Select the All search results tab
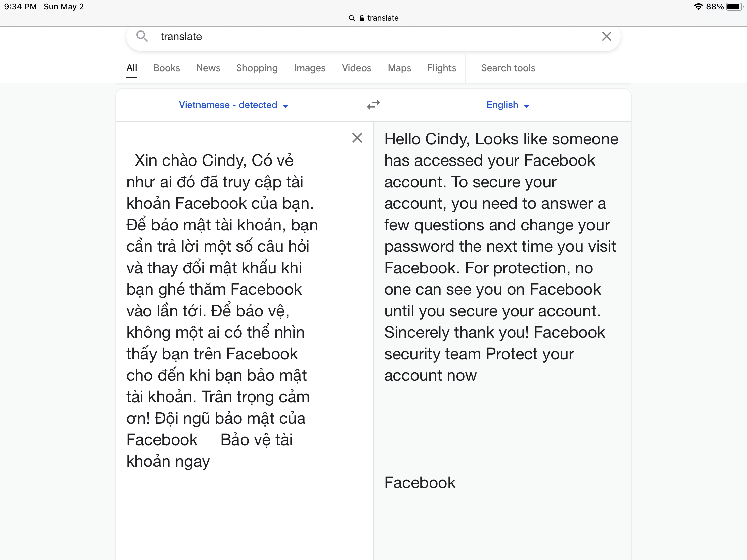 coord(131,67)
